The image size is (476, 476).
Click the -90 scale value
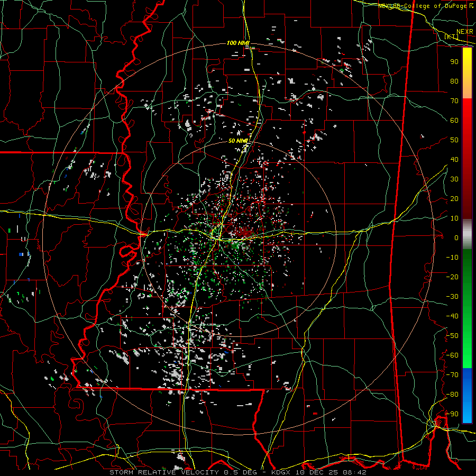pyautogui.click(x=452, y=414)
